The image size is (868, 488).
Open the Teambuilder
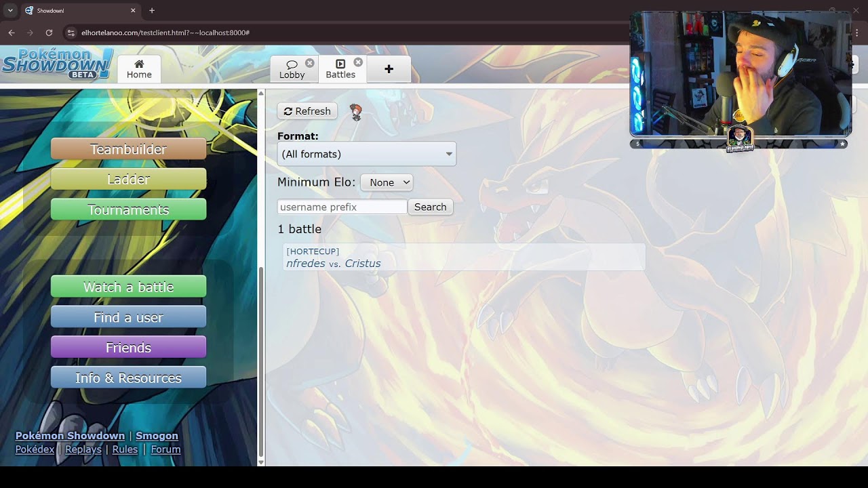pyautogui.click(x=129, y=149)
